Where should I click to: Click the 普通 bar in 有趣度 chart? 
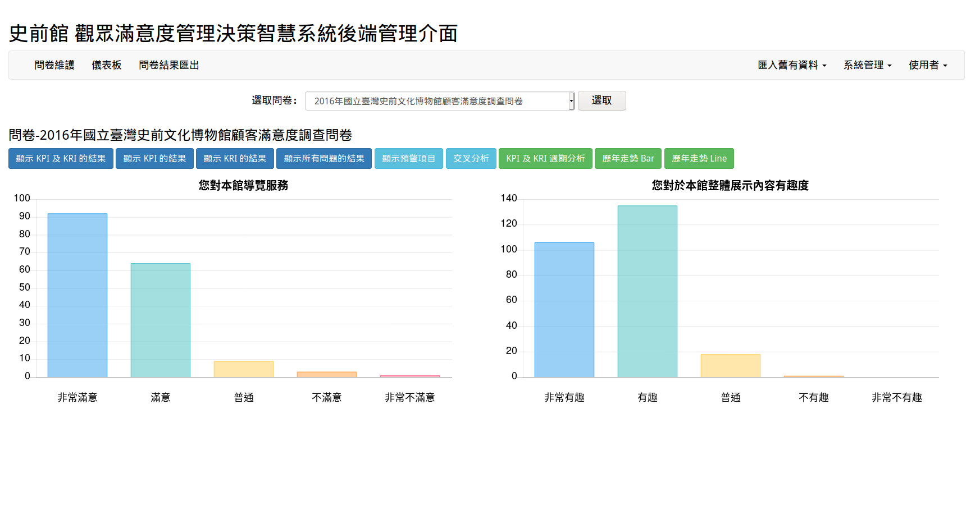731,366
